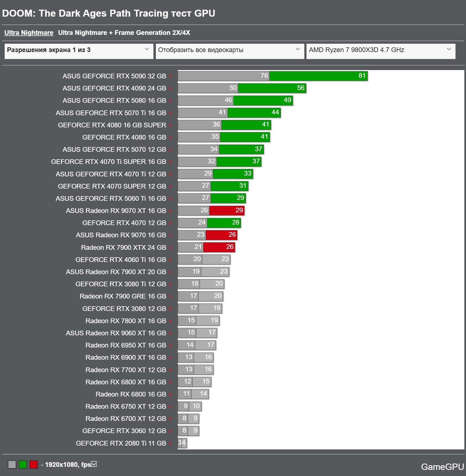This screenshot has height=476, width=466.
Task: Click the green legend color swatch
Action: (x=23, y=464)
